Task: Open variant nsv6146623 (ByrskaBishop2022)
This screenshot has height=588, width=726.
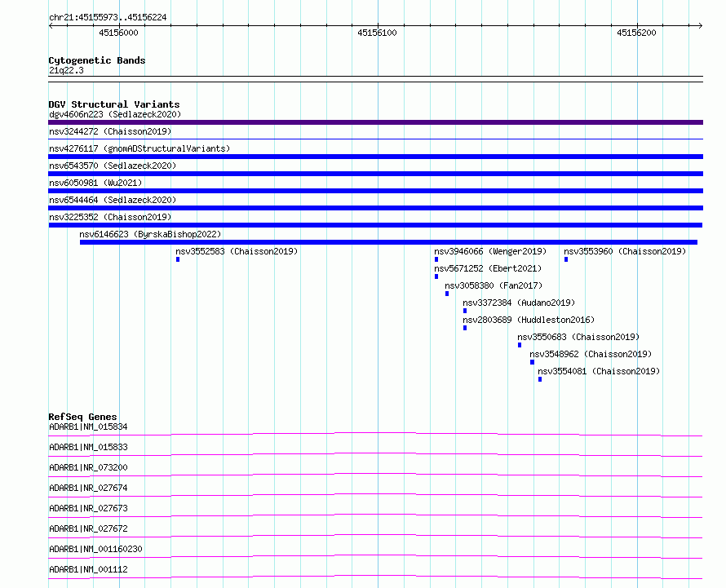Action: 150,234
